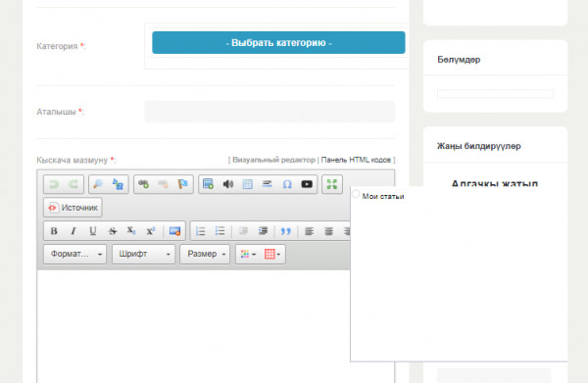
Task: Expand the Размер size dropdown
Action: 205,254
